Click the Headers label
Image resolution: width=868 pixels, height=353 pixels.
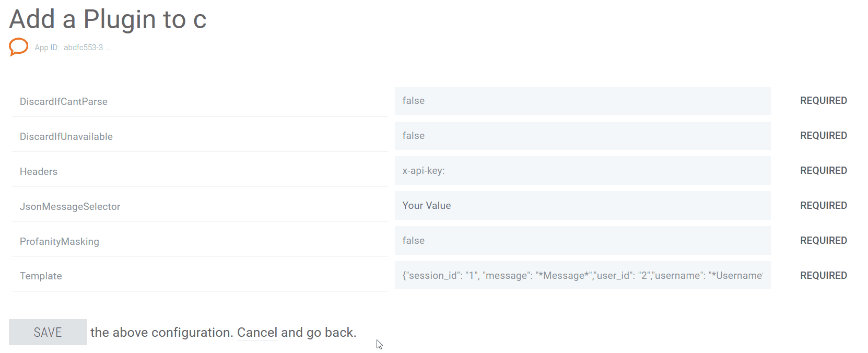(x=39, y=172)
